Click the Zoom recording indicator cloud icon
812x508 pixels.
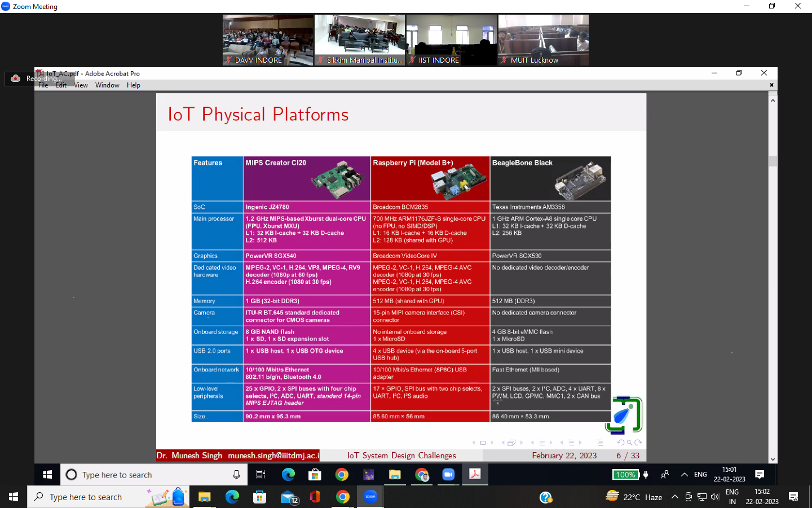click(x=16, y=78)
